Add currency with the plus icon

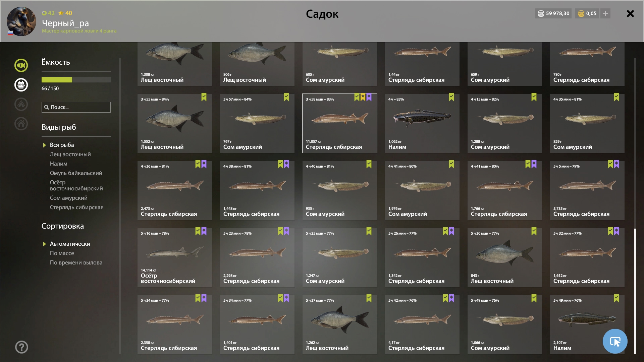coord(605,13)
